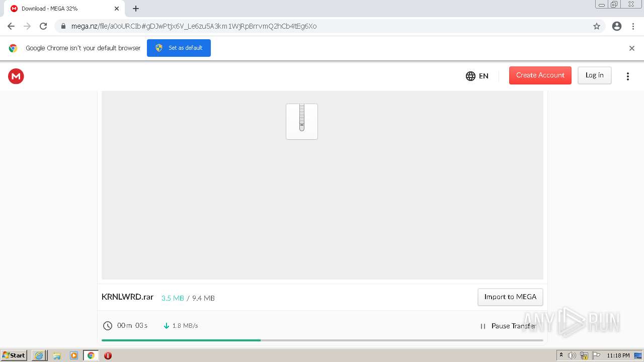Open a new tab with plus button
Image resolution: width=644 pixels, height=362 pixels.
click(x=136, y=9)
